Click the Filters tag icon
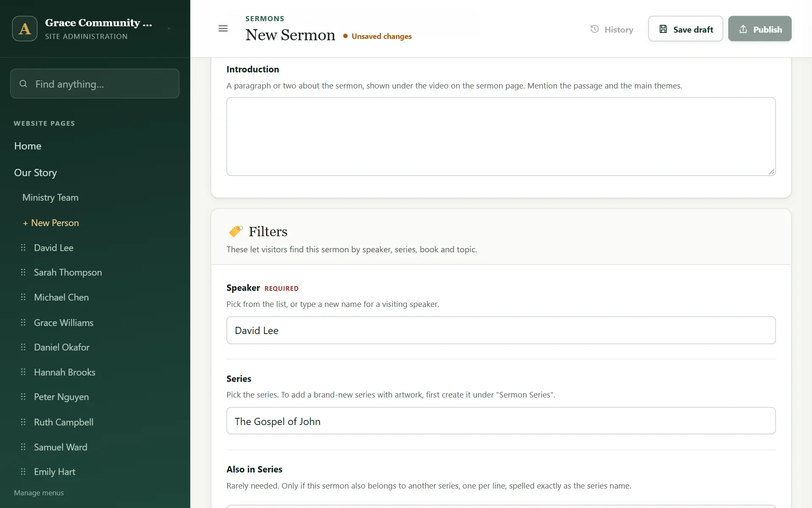Viewport: 812px width, 508px height. click(x=236, y=231)
